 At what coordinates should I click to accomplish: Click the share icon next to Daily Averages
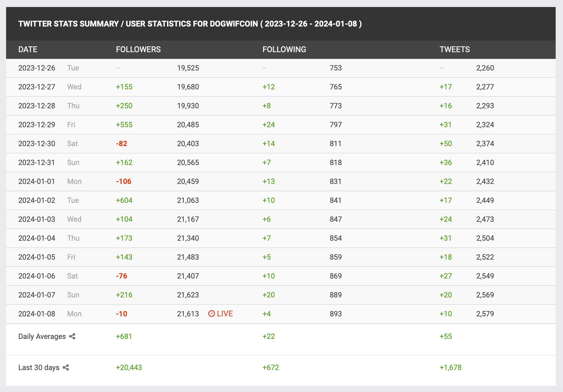click(x=72, y=336)
